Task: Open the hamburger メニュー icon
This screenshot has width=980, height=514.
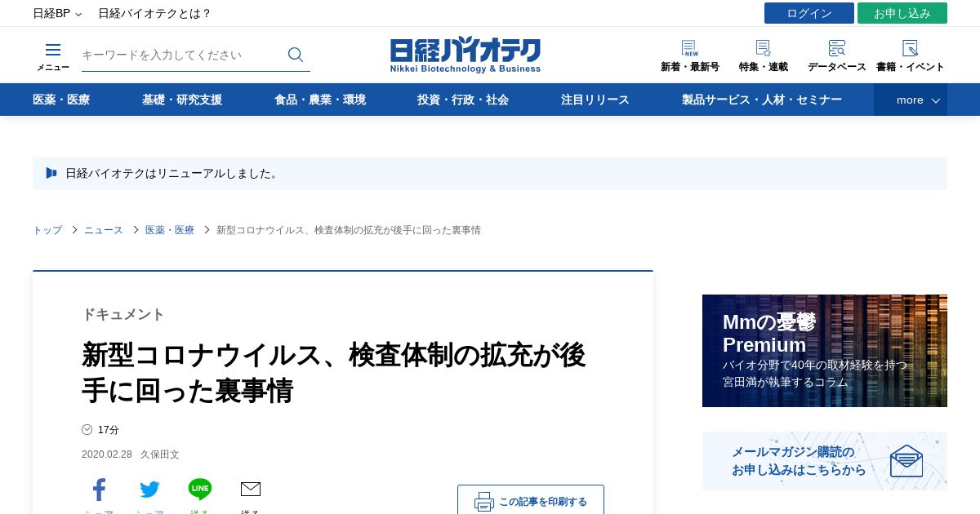Action: click(x=53, y=50)
